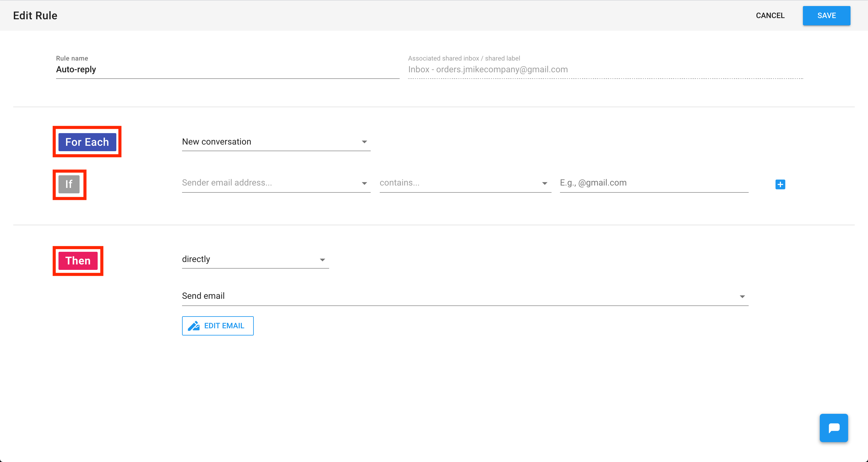Cancel editing the rule
The height and width of the screenshot is (462, 868).
770,15
